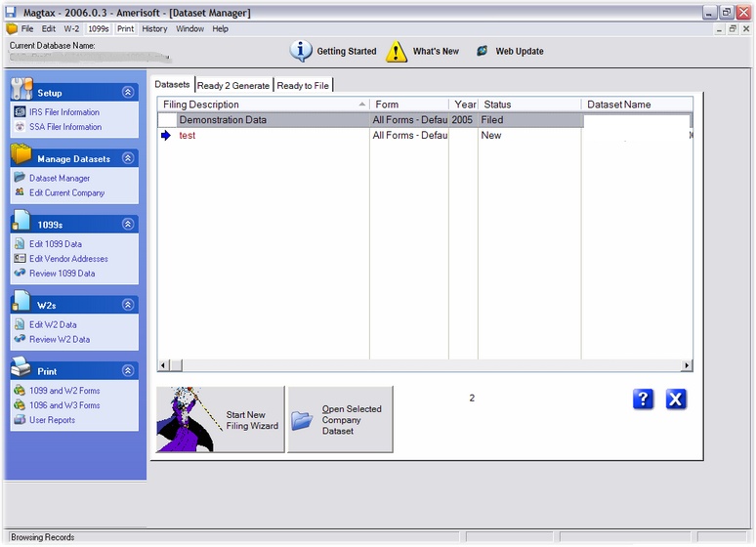The width and height of the screenshot is (756, 547).
Task: Open the History menu
Action: click(154, 29)
